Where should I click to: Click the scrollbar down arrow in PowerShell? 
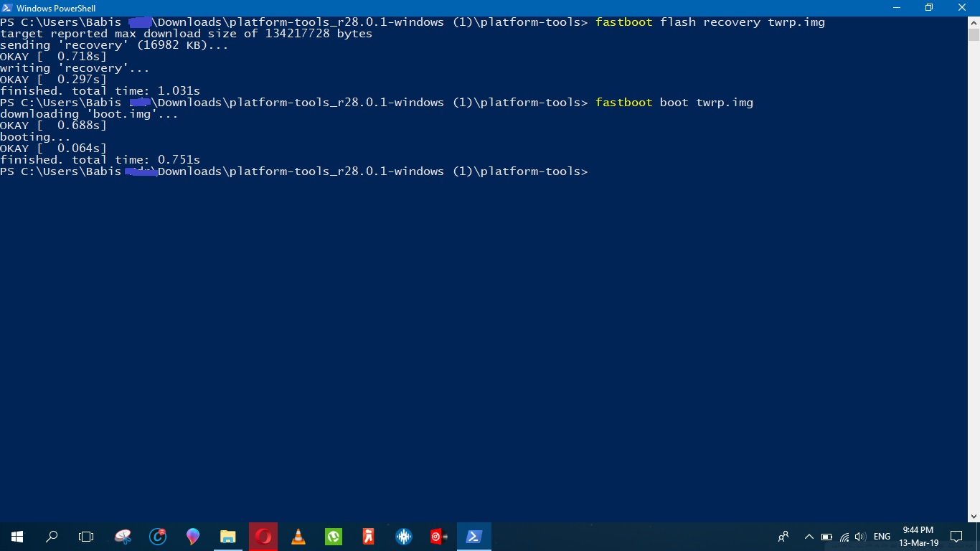[x=974, y=516]
